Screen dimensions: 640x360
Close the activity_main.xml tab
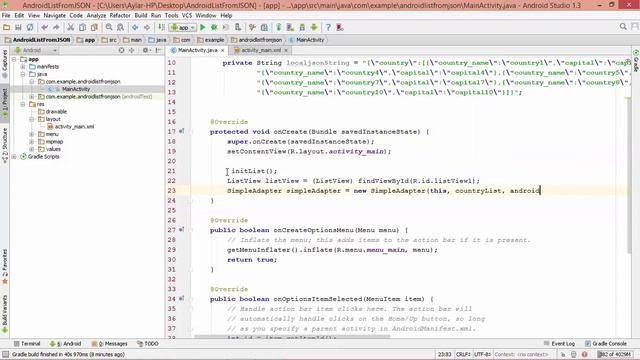[286, 50]
